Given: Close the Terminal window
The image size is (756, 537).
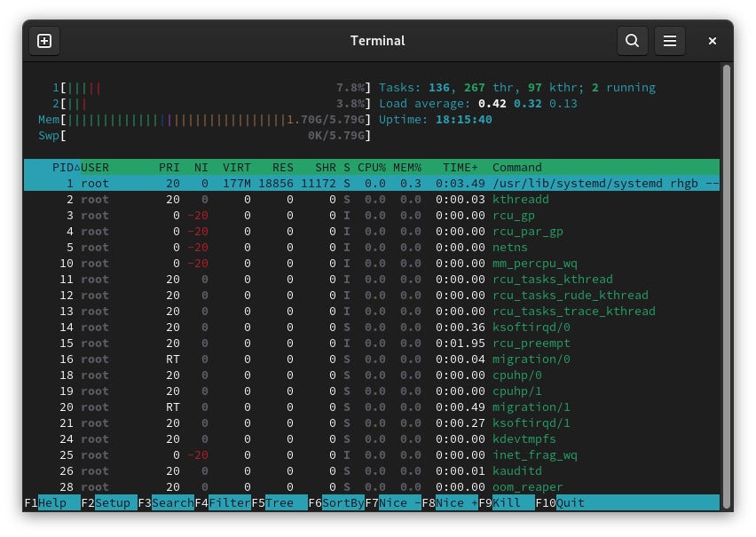Looking at the screenshot, I should tap(713, 41).
